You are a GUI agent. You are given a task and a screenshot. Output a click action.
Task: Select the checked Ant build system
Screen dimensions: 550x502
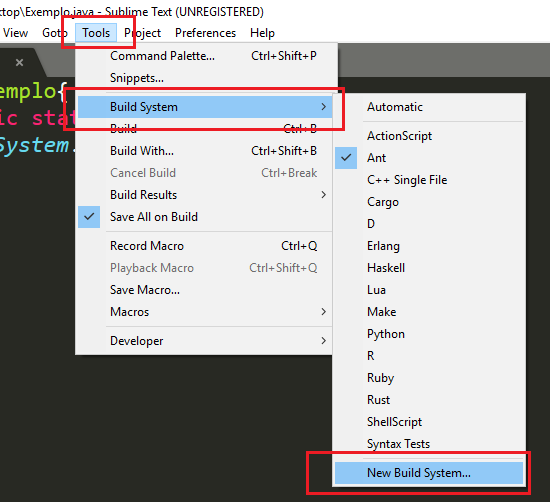point(429,158)
